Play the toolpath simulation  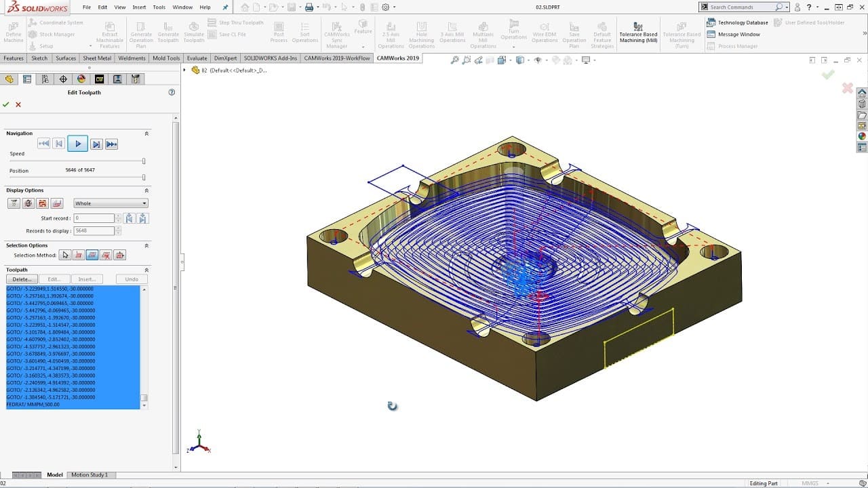point(78,144)
